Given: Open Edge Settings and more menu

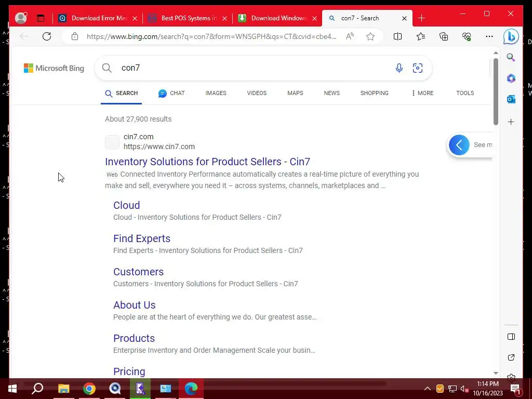Looking at the screenshot, I should (489, 36).
